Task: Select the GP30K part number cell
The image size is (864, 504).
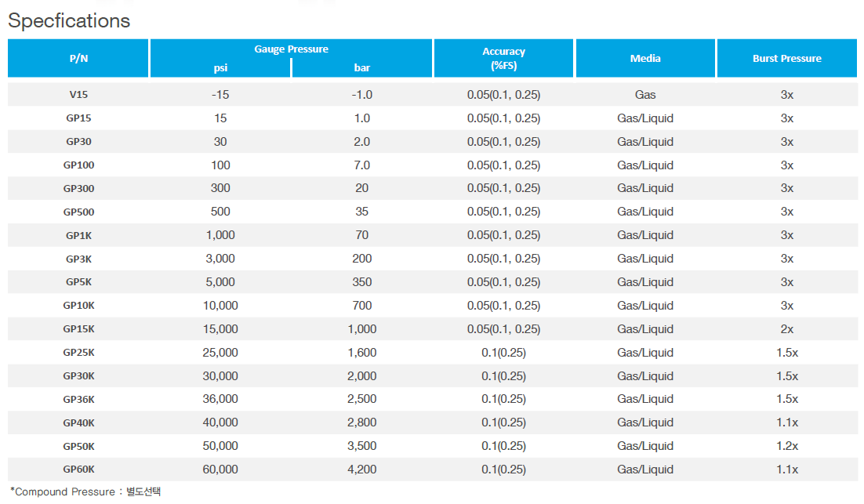Action: click(78, 376)
